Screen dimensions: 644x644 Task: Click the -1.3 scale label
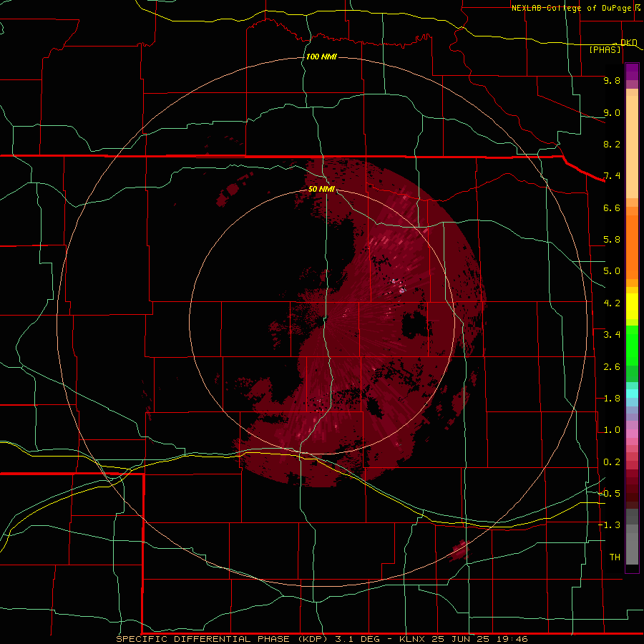[x=609, y=525]
